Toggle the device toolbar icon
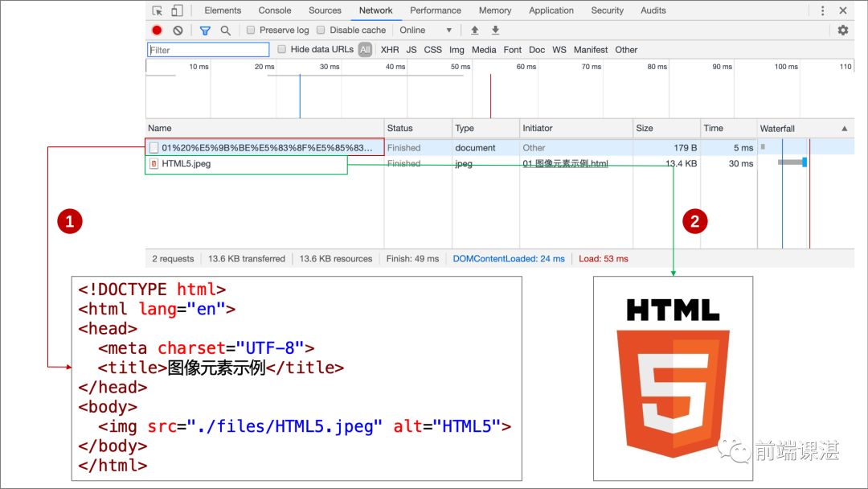The width and height of the screenshot is (868, 489). tap(177, 10)
